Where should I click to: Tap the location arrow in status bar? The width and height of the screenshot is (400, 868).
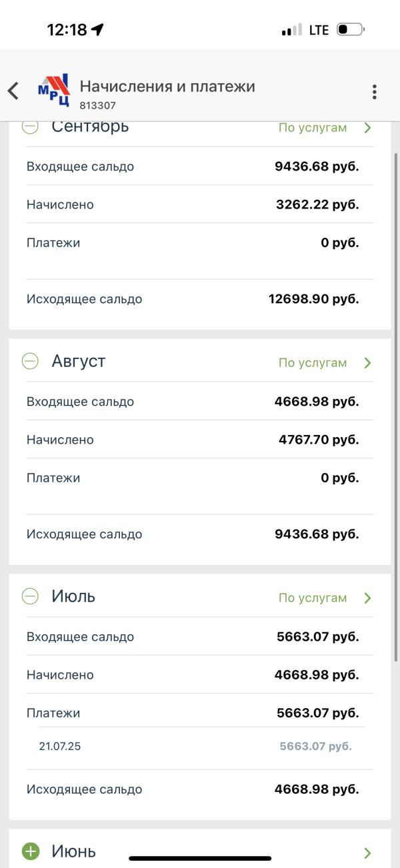click(x=98, y=30)
